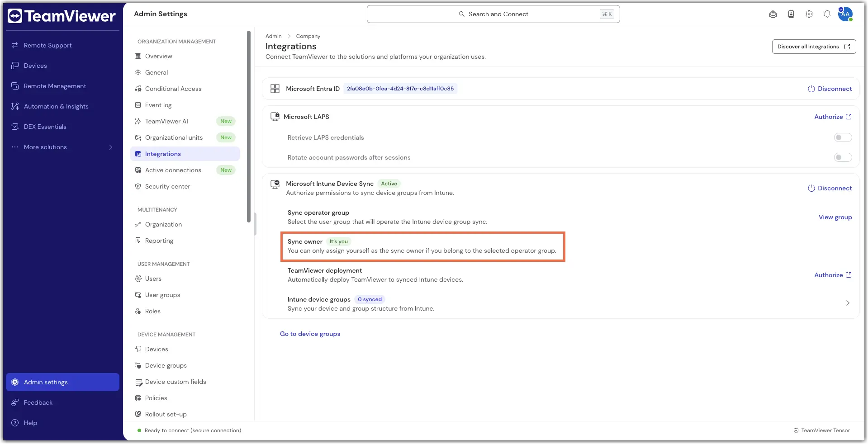This screenshot has height=444, width=868.
Task: Select Event log in admin menu
Action: (186, 105)
